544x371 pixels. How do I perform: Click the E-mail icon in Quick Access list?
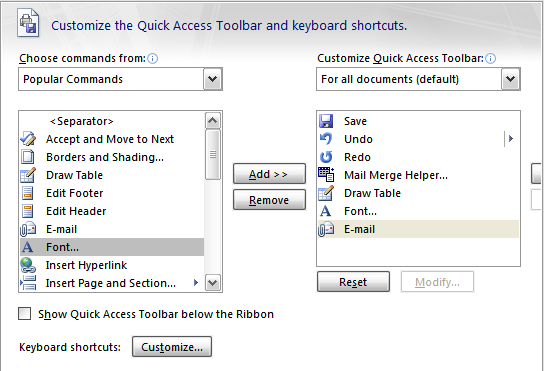coord(326,229)
